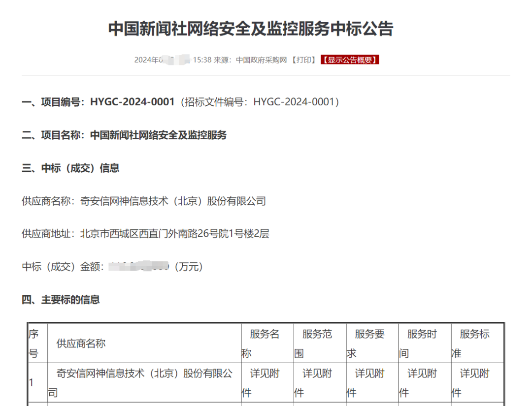
Task: Click the heading 三、中标（成交）信息
Action: click(x=70, y=168)
